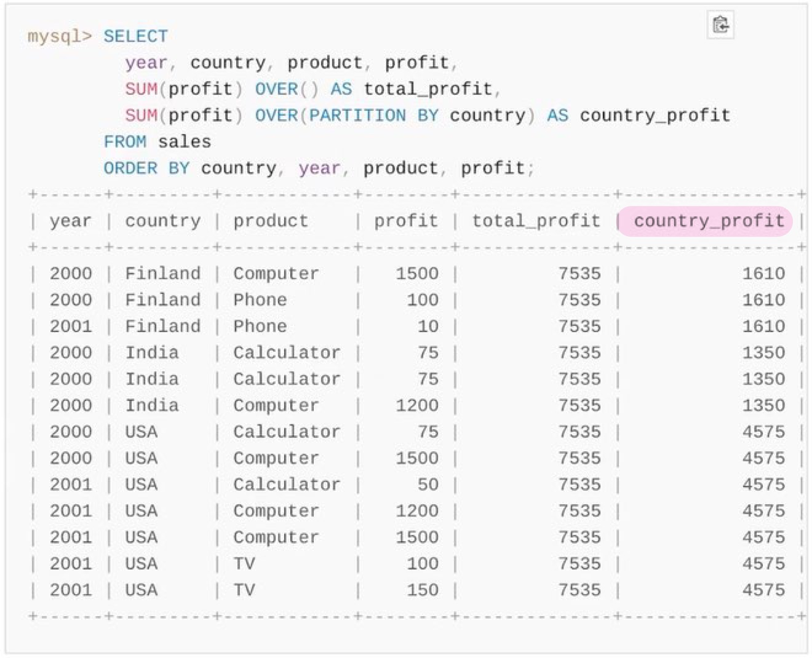Click the mysql> prompt text
Screen dimensions: 812x658
point(60,36)
